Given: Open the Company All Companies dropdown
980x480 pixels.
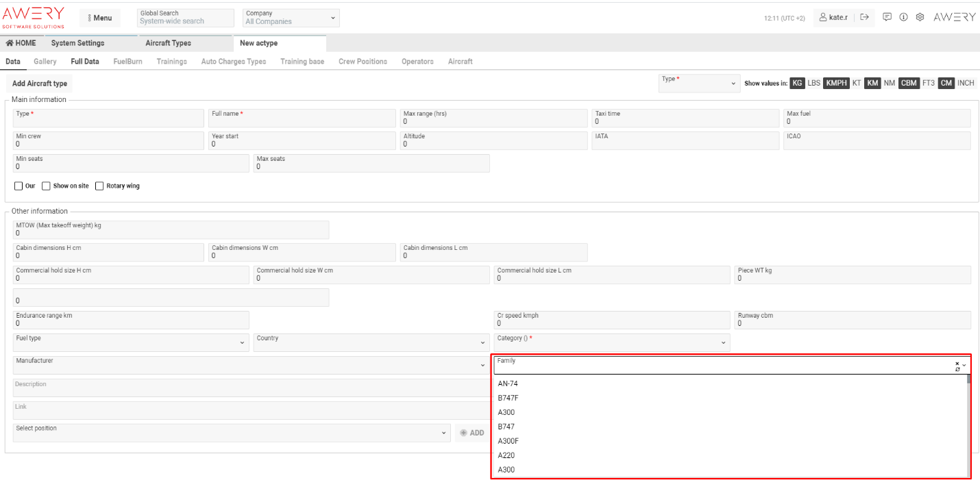Looking at the screenshot, I should 290,18.
